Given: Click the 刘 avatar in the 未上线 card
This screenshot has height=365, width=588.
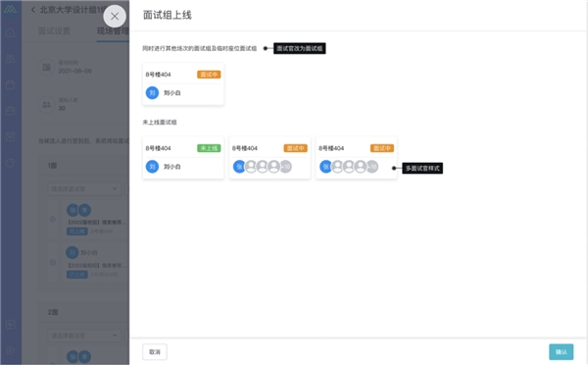Looking at the screenshot, I should pyautogui.click(x=152, y=167).
